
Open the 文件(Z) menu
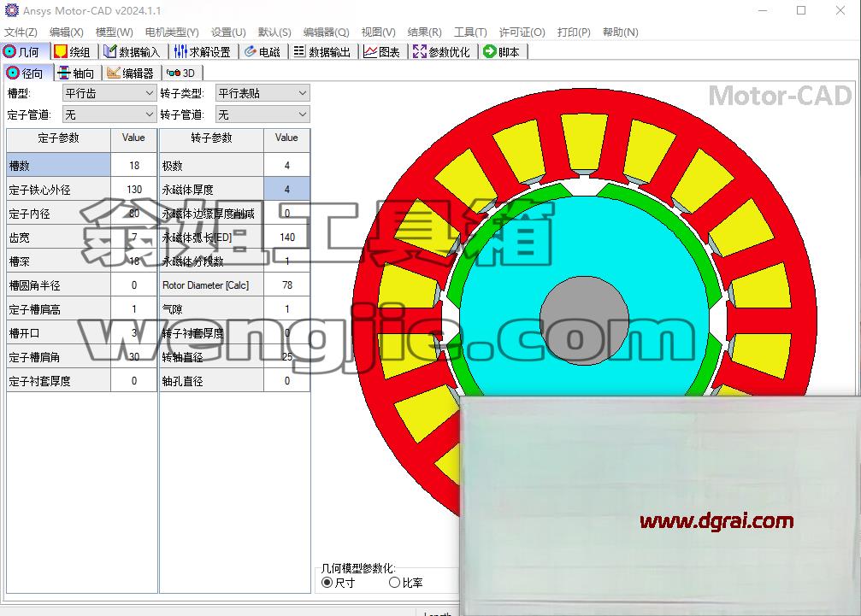(x=21, y=32)
